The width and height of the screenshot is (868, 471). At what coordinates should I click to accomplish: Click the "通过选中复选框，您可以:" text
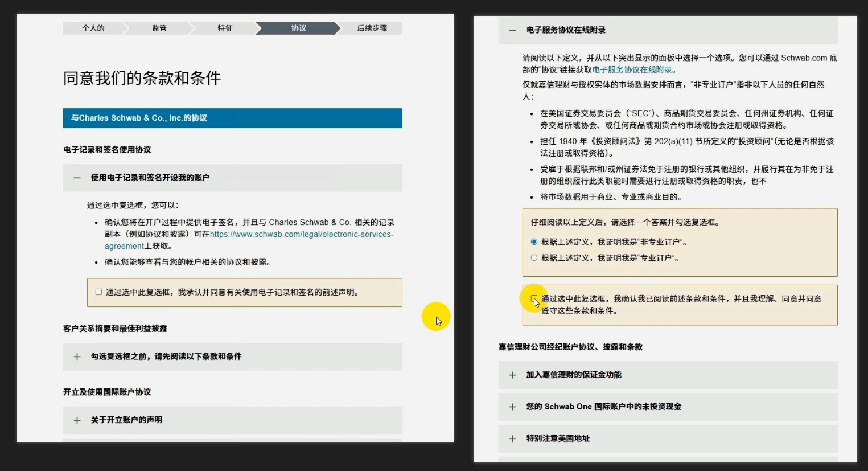[x=133, y=206]
